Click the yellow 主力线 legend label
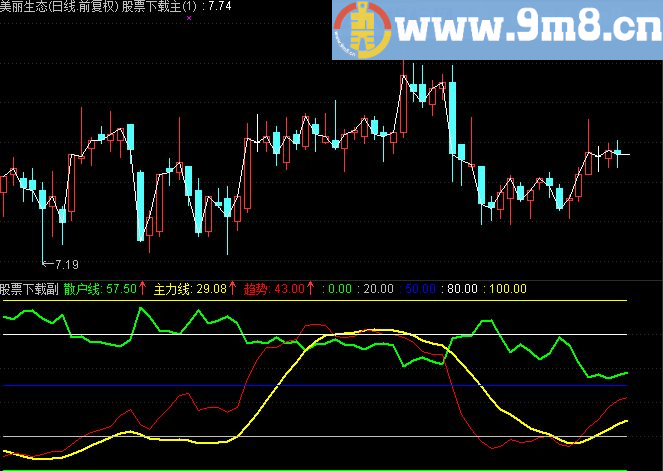Screen dimensions: 663x471 click(x=172, y=289)
